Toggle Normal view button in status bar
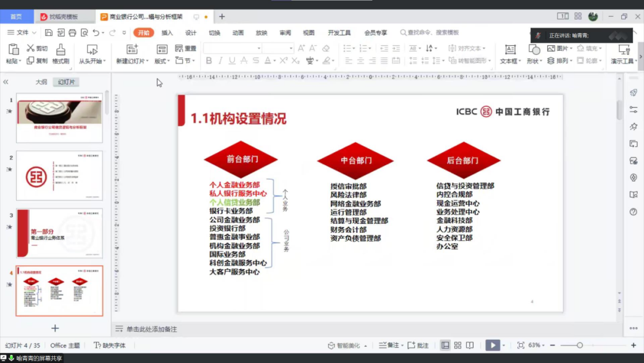Screen dimensions: 644x363 445,345
